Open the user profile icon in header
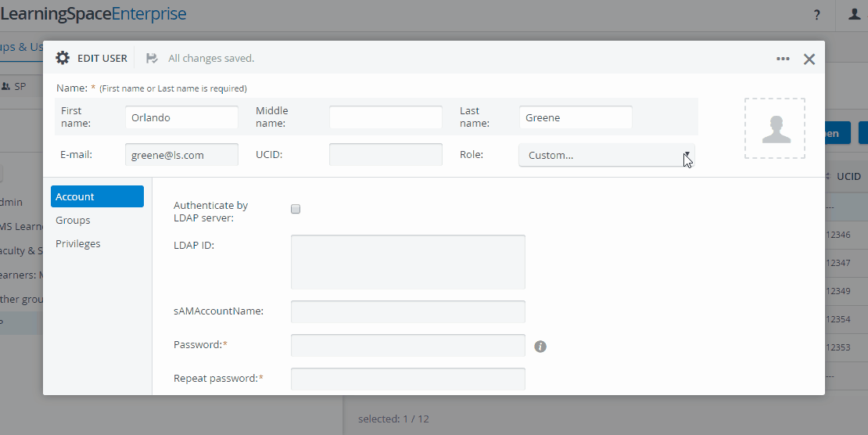 854,14
